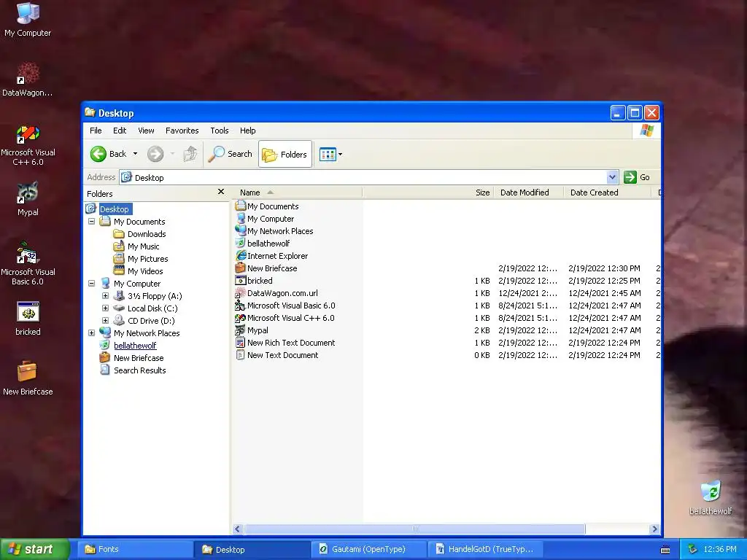Click the horizontal scrollbar thumb
Image resolution: width=747 pixels, height=560 pixels.
click(414, 529)
